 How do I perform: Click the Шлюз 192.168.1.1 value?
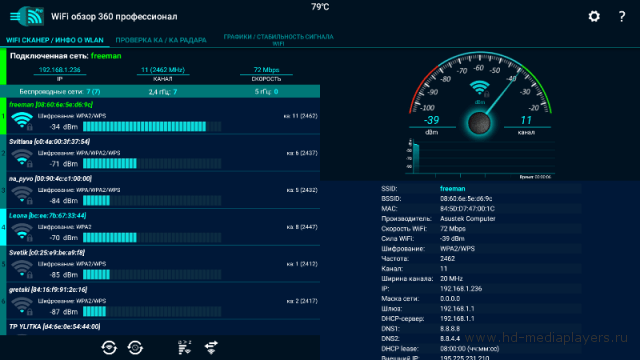[457, 309]
